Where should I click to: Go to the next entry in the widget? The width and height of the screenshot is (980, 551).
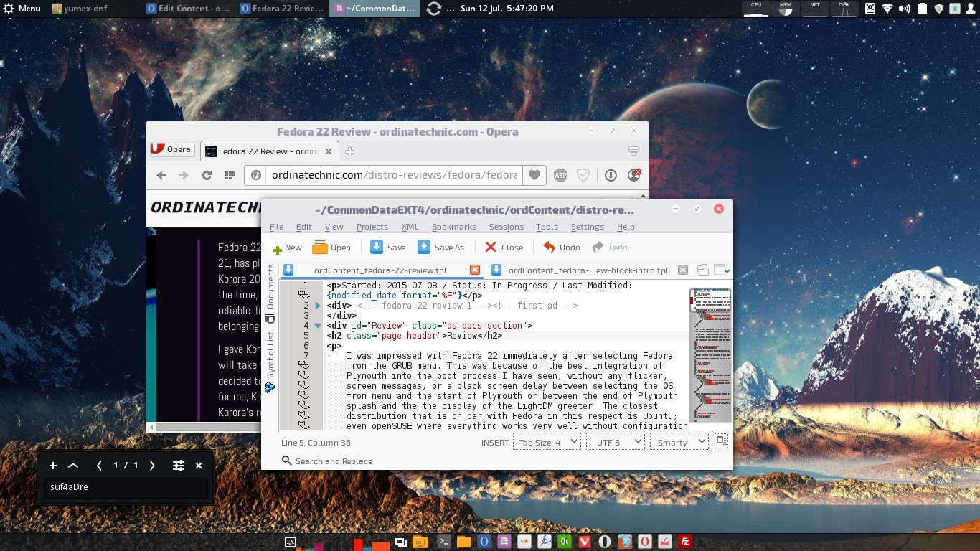[152, 466]
